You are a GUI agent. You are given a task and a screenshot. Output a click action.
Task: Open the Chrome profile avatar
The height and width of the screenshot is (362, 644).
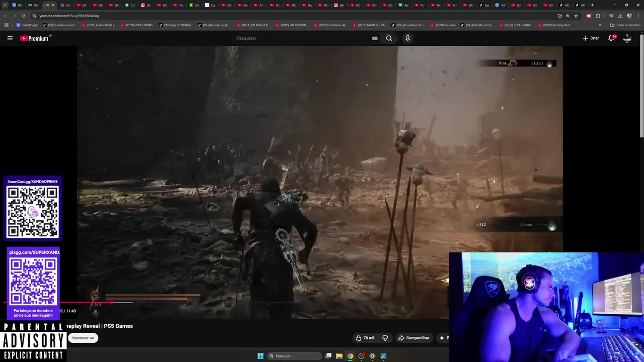(629, 16)
